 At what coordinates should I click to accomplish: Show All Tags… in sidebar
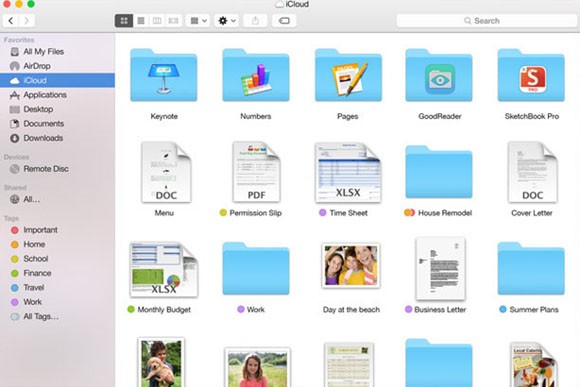click(x=57, y=316)
